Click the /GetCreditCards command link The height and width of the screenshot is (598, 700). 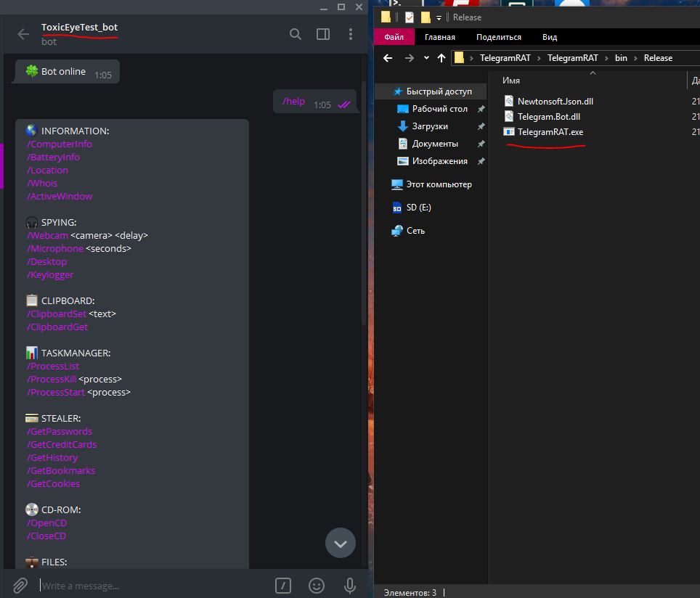(x=62, y=444)
